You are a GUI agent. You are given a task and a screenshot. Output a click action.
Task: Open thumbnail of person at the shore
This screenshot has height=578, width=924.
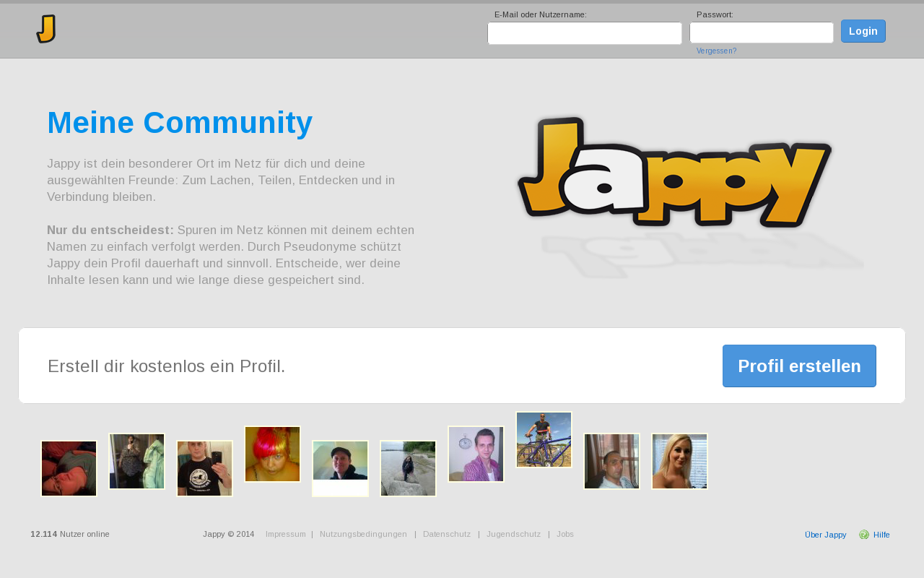[408, 468]
